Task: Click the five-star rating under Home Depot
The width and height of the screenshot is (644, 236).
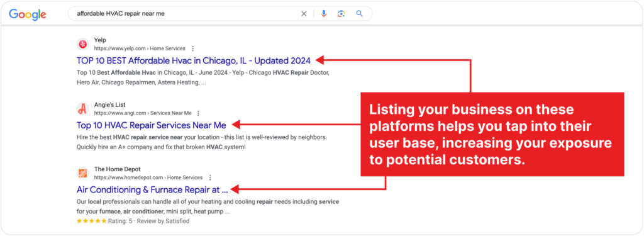Action: [x=92, y=221]
